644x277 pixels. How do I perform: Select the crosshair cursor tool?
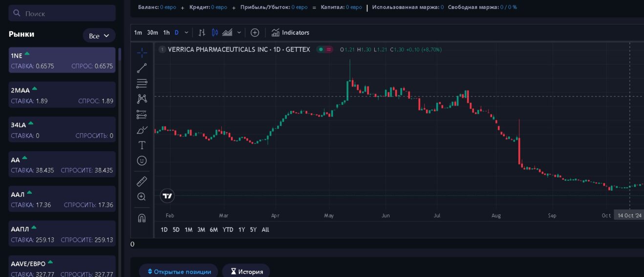142,53
